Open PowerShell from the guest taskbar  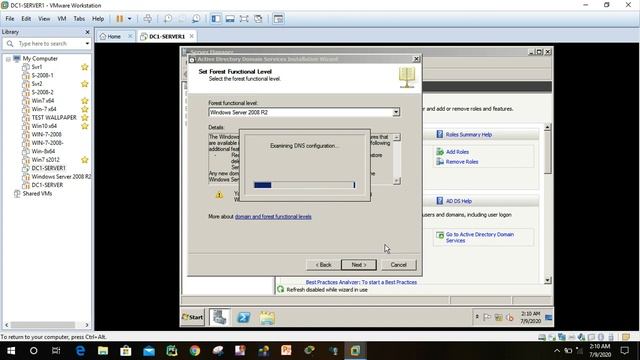point(244,317)
